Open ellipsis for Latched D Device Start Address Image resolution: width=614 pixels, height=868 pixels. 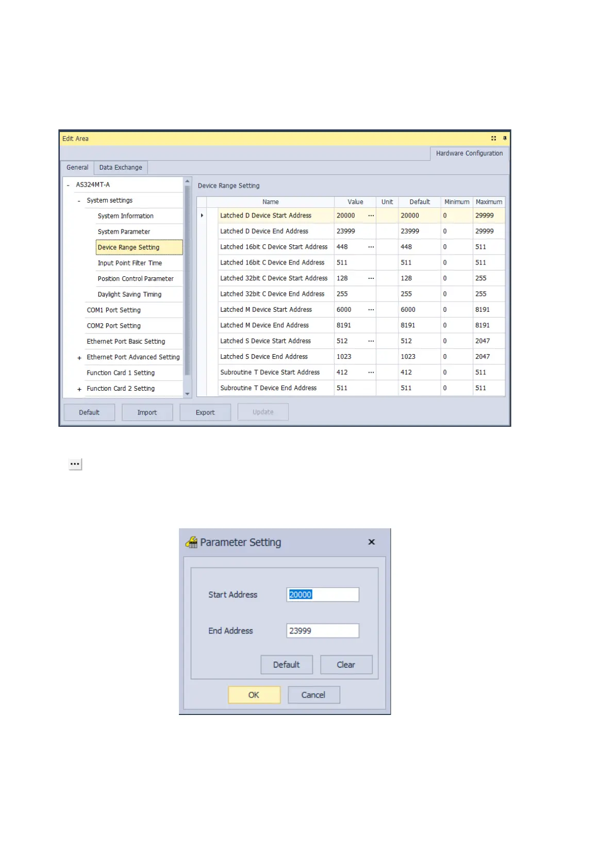pyautogui.click(x=371, y=215)
